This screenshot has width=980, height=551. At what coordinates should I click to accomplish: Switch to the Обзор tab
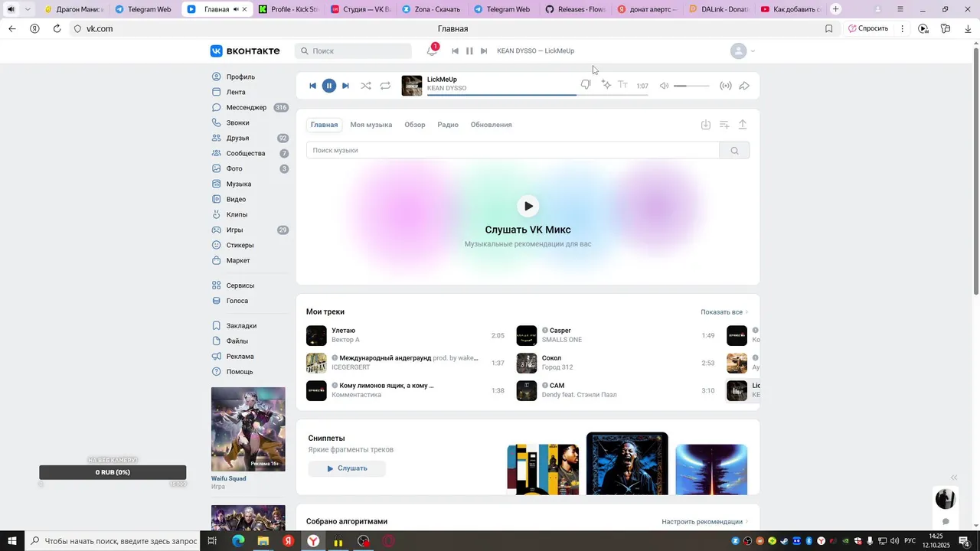[415, 125]
